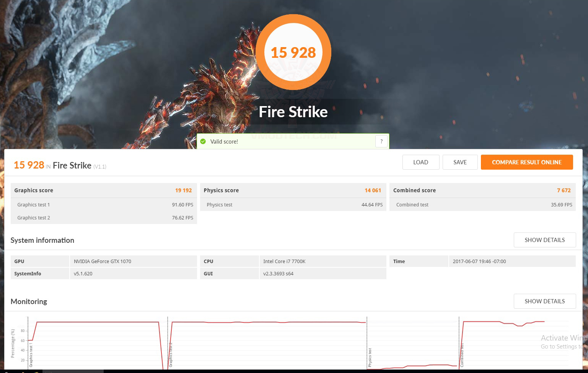588x373 pixels.
Task: Click the LOAD button
Action: [x=421, y=162]
